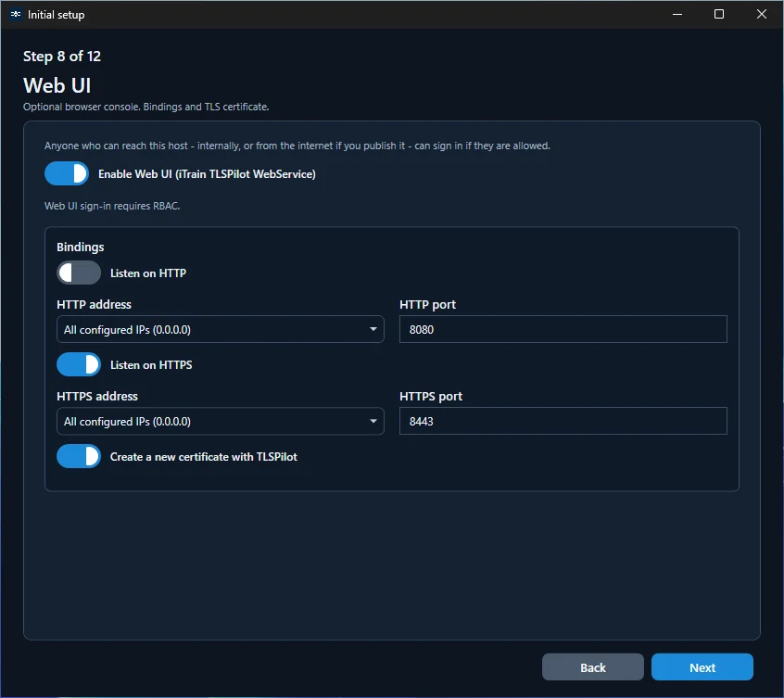Click the HTTPS port field showing 8443
The image size is (784, 698).
point(563,421)
